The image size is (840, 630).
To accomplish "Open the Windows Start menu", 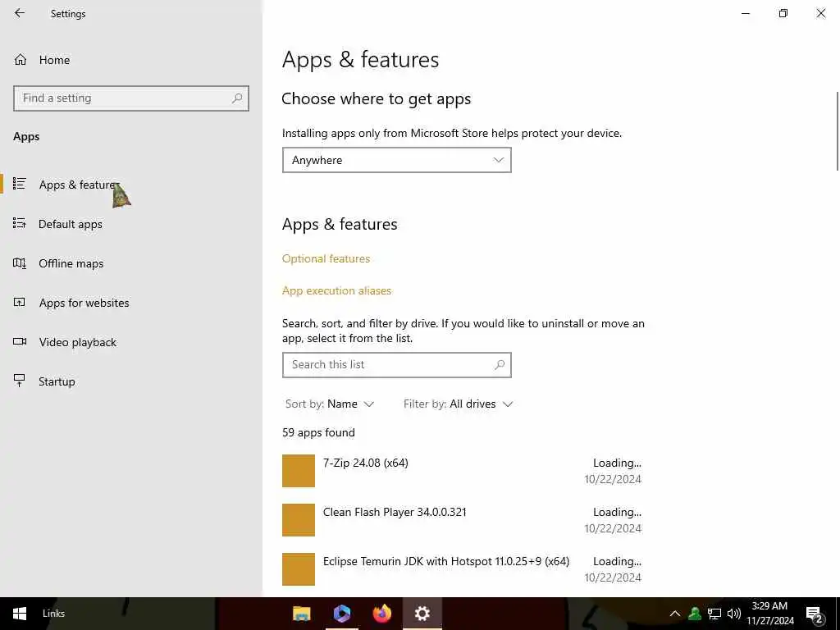I will point(20,614).
